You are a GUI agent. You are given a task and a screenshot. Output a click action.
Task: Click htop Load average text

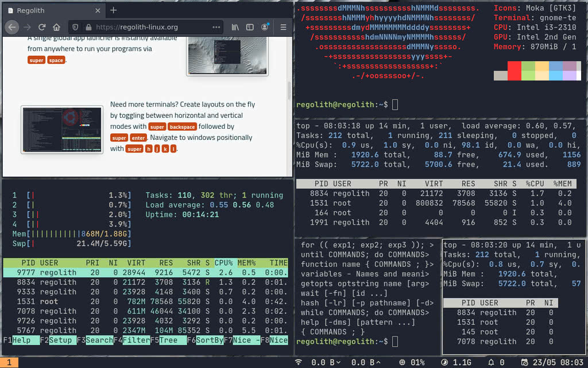coord(210,205)
